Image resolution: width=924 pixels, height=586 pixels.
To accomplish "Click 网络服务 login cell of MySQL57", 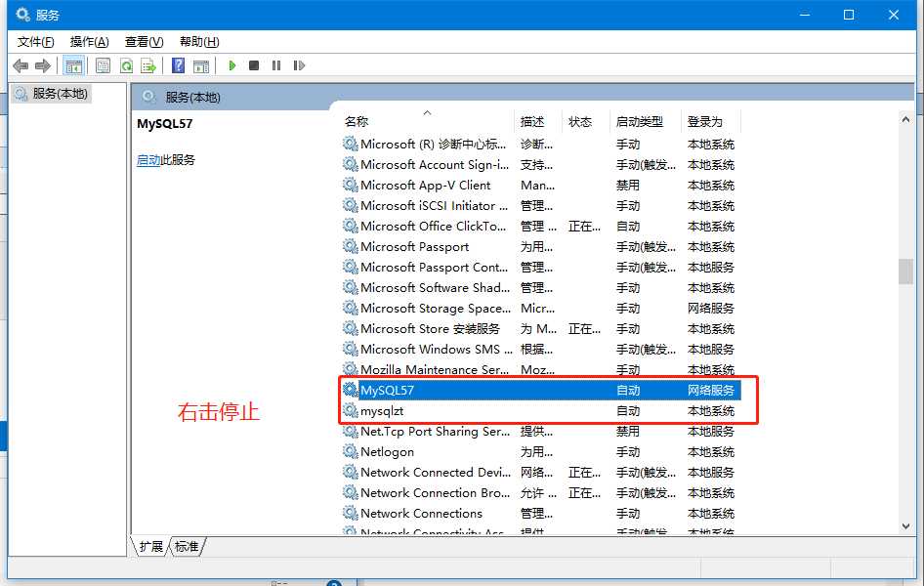I will coord(711,391).
